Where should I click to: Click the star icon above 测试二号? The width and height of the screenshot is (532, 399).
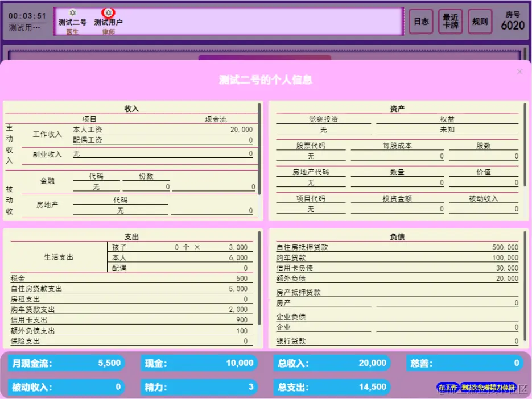72,13
